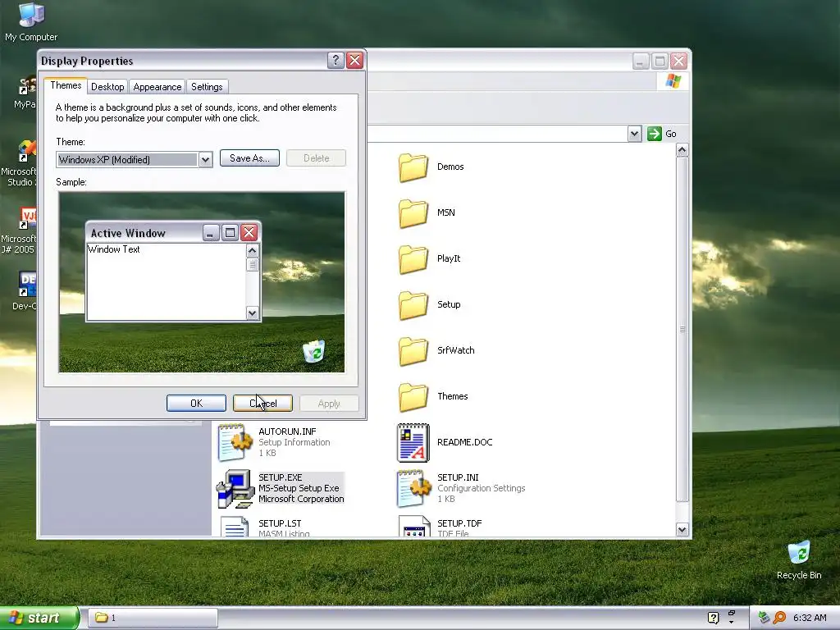The width and height of the screenshot is (840, 630).
Task: Click the Windows flag logo in Explorer
Action: coord(673,81)
